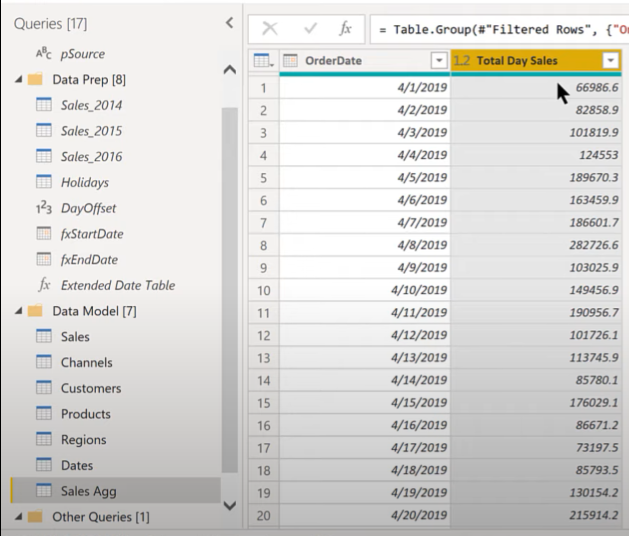This screenshot has height=536, width=629.
Task: Select the Sales_2014 query
Action: tap(91, 105)
